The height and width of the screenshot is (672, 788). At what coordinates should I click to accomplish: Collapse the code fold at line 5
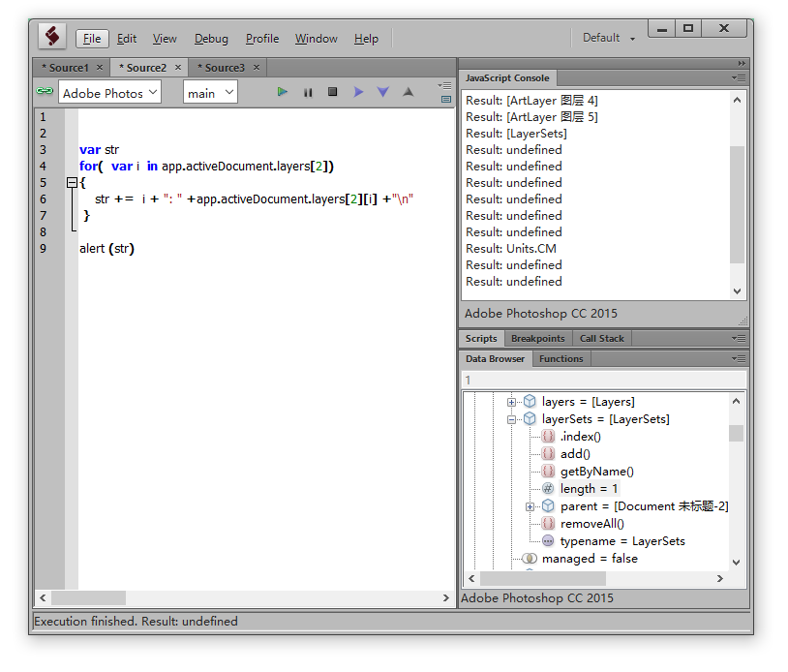[x=72, y=182]
